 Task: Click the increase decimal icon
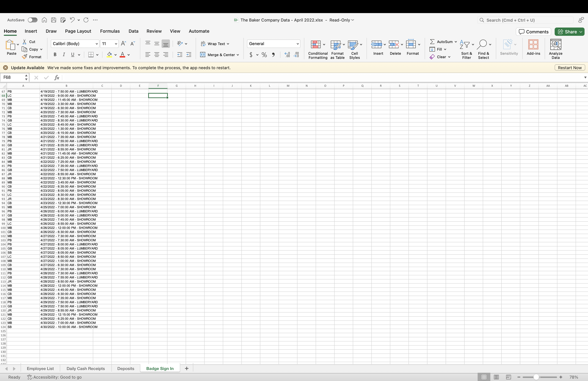(287, 55)
